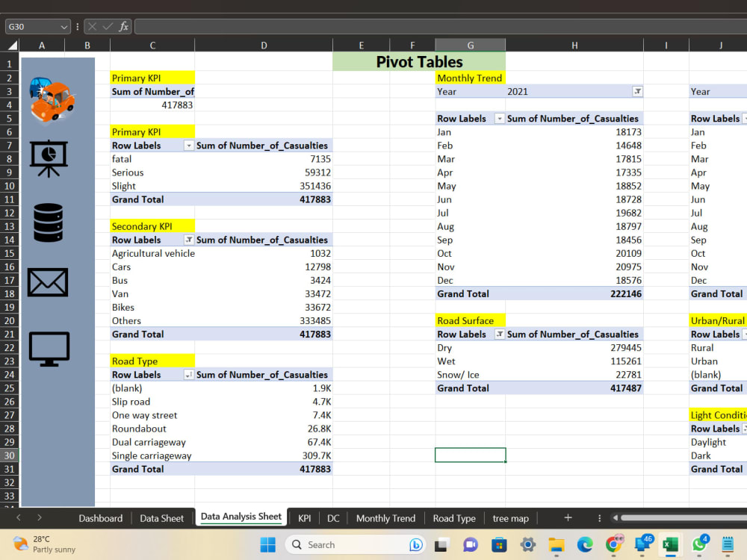747x560 pixels.
Task: Add a new sheet with the plus button
Action: pyautogui.click(x=568, y=517)
